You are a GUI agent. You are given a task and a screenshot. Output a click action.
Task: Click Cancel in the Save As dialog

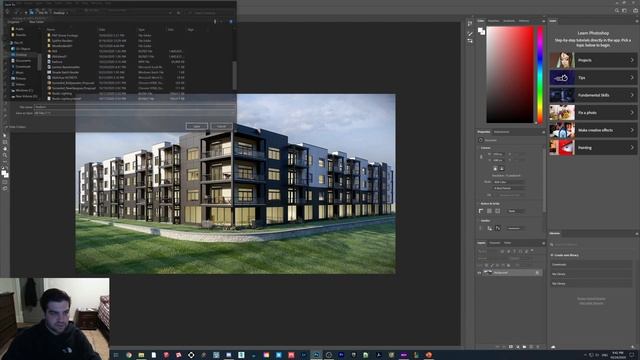click(221, 126)
